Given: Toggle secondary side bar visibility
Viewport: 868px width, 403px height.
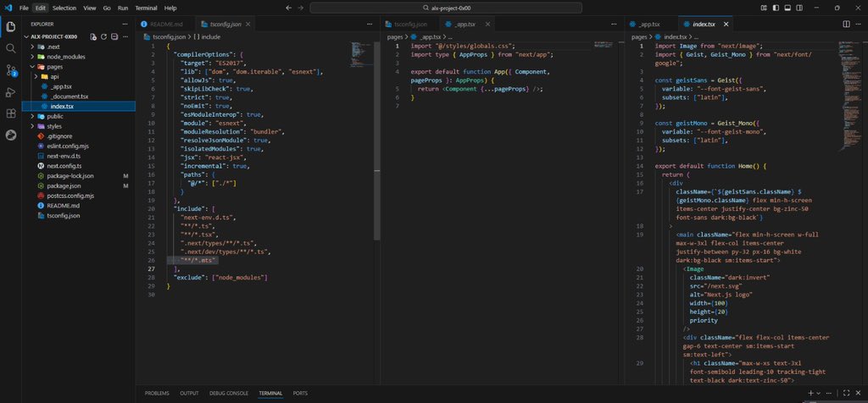Looking at the screenshot, I should (x=798, y=8).
